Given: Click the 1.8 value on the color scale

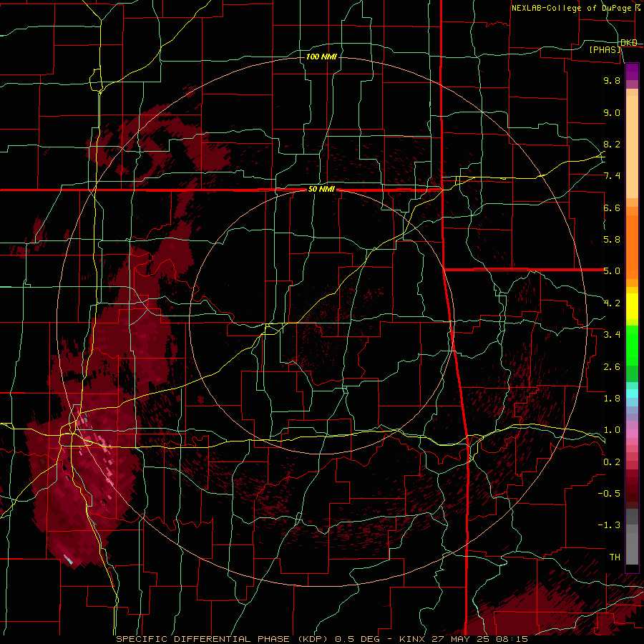Looking at the screenshot, I should pos(612,399).
